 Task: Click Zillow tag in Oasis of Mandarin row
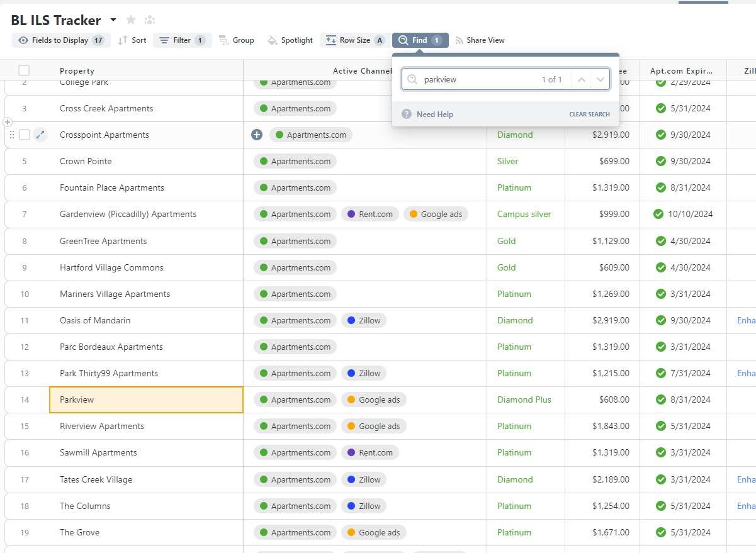click(x=364, y=320)
